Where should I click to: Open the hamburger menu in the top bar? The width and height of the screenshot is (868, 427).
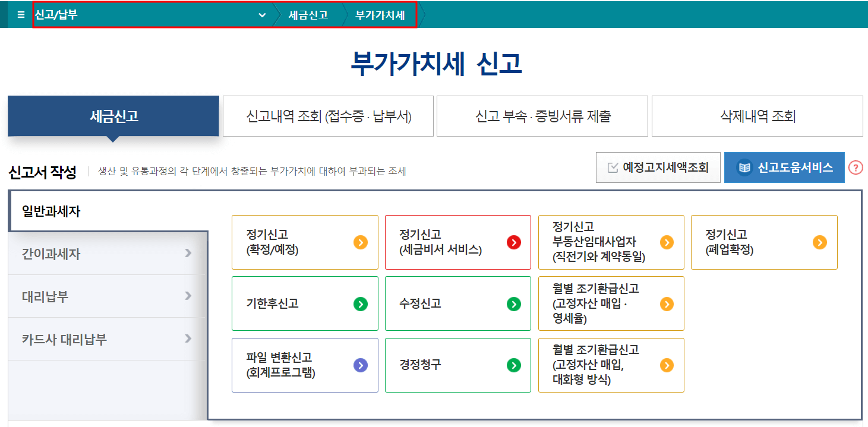(x=20, y=15)
